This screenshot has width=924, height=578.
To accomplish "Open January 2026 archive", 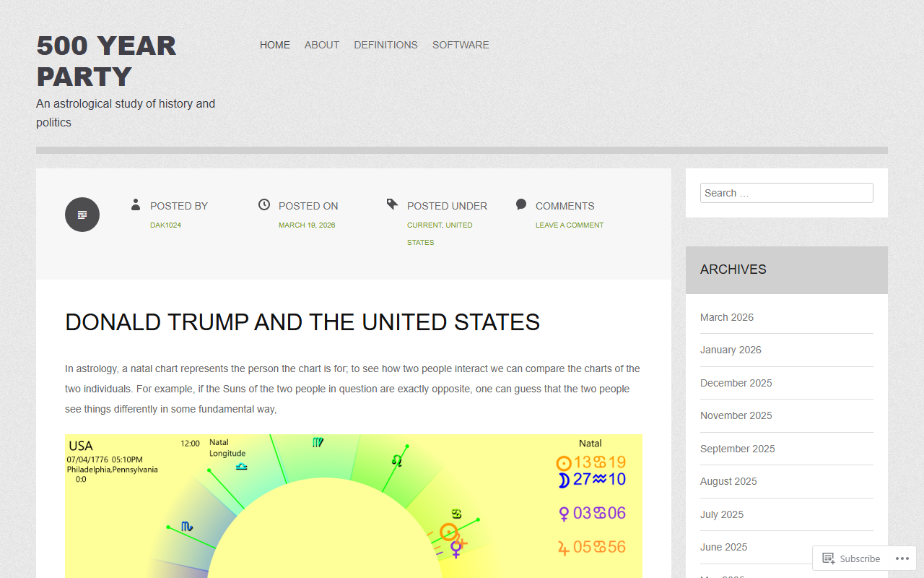I will tap(731, 350).
